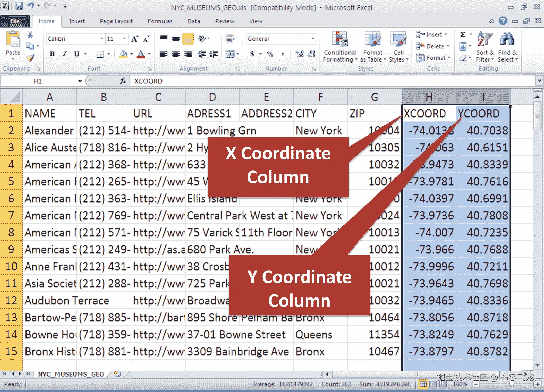The height and width of the screenshot is (392, 544).
Task: Open Format as Table dropdown
Action: pos(373,47)
